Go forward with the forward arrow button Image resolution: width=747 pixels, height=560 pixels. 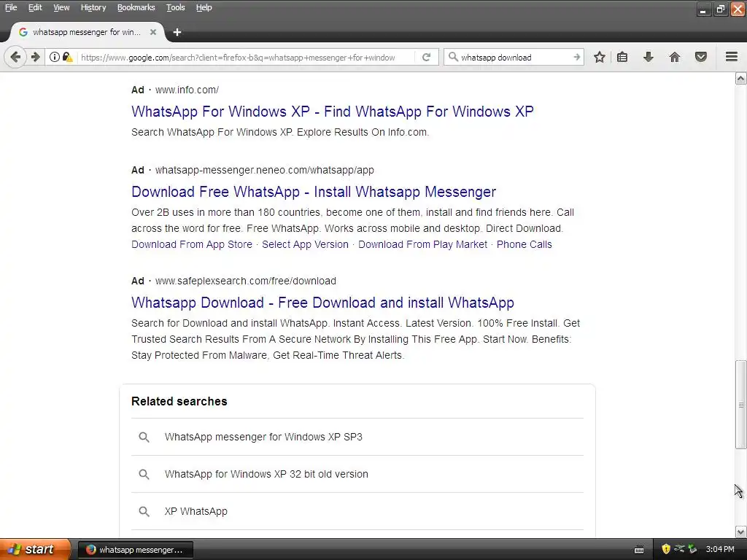tap(36, 57)
